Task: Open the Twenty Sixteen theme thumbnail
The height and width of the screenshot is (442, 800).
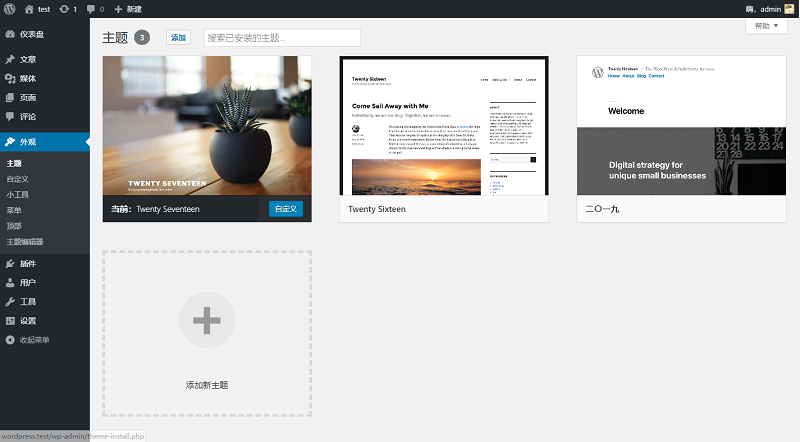Action: 444,126
